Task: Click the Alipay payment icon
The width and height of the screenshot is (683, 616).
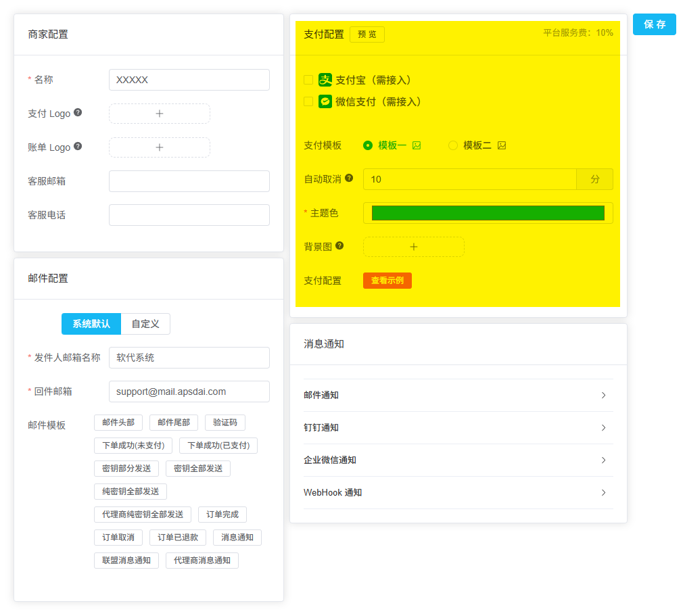Action: [326, 80]
